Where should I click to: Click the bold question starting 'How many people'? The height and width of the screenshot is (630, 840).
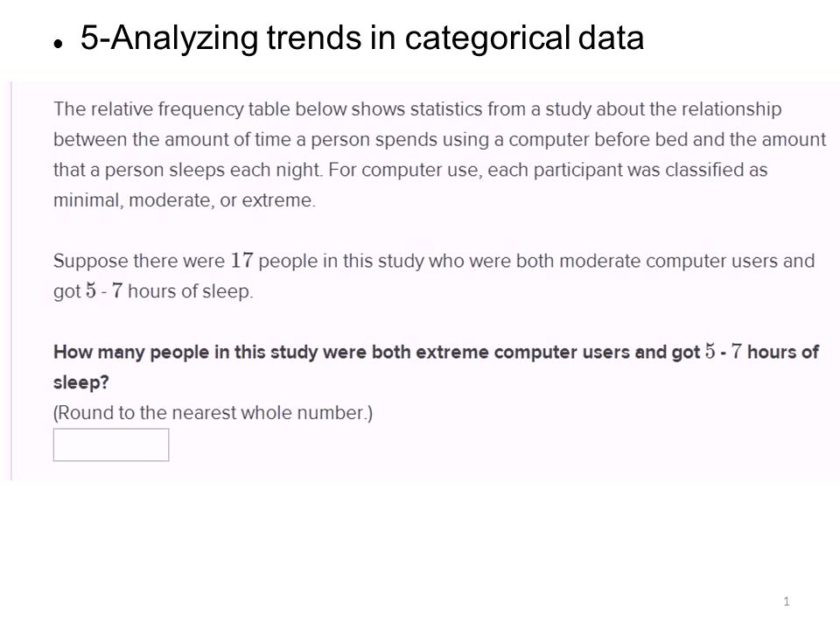tap(436, 367)
